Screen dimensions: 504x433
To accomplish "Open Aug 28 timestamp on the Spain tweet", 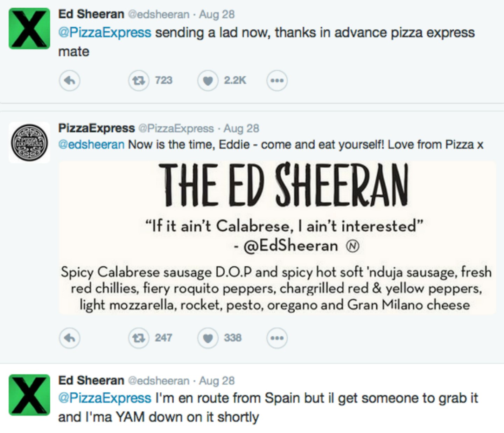I will click(x=217, y=380).
